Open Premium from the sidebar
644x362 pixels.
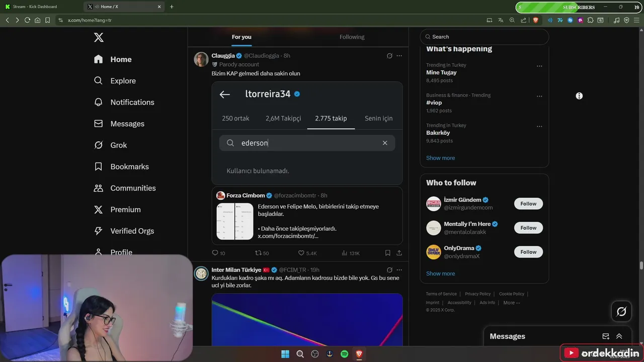point(117,210)
